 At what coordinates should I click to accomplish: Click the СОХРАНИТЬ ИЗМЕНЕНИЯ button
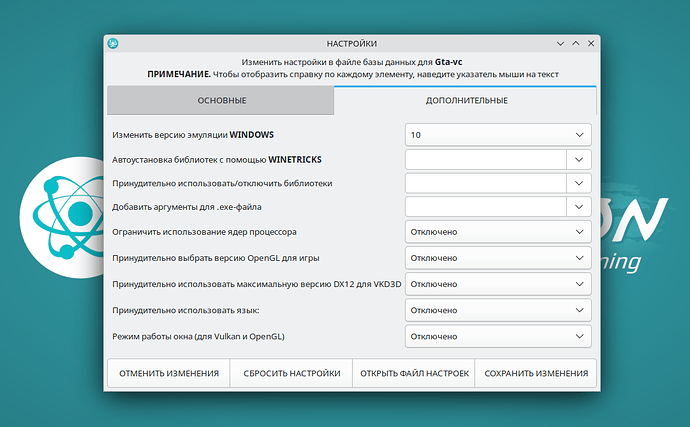pos(536,373)
